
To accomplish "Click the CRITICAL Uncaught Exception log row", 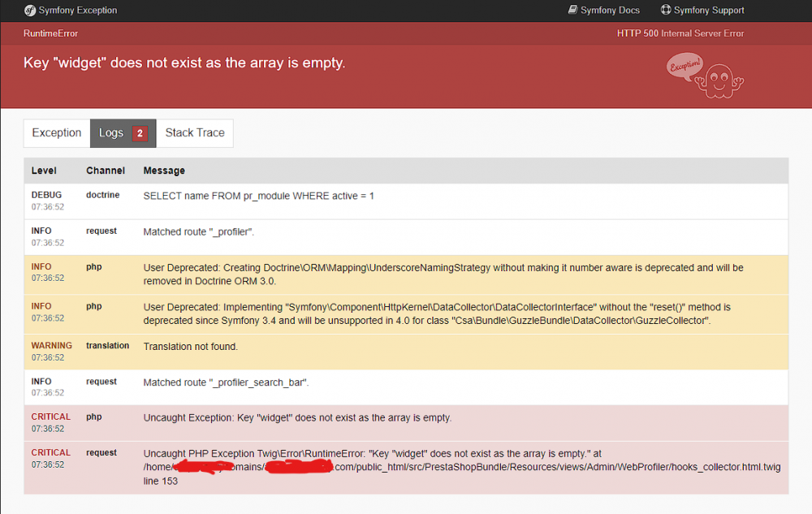I will [x=325, y=422].
